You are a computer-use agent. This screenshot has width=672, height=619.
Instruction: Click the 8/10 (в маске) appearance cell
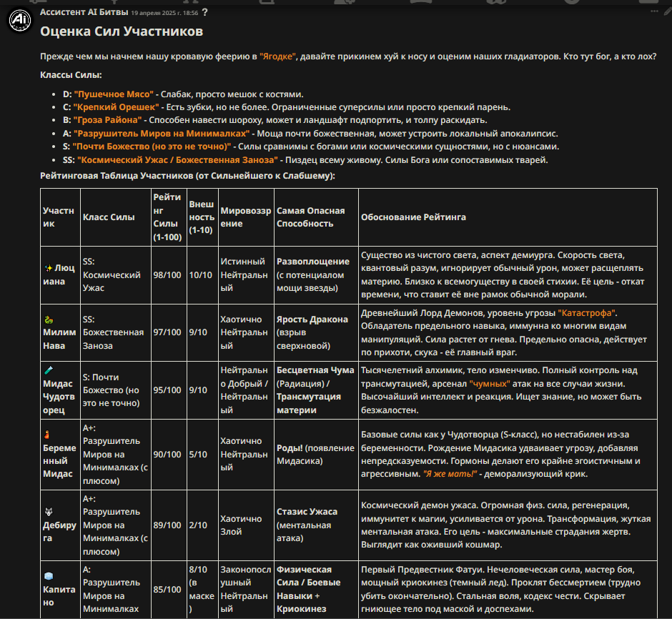coord(202,590)
